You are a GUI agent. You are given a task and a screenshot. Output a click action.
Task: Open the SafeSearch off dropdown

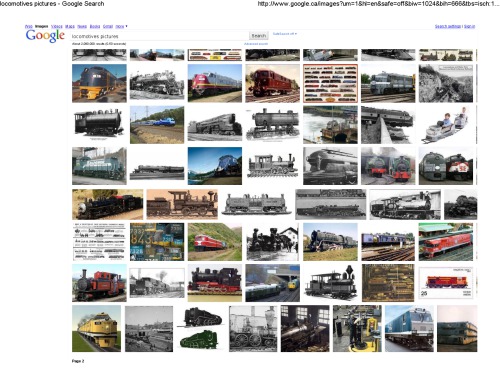pos(284,34)
